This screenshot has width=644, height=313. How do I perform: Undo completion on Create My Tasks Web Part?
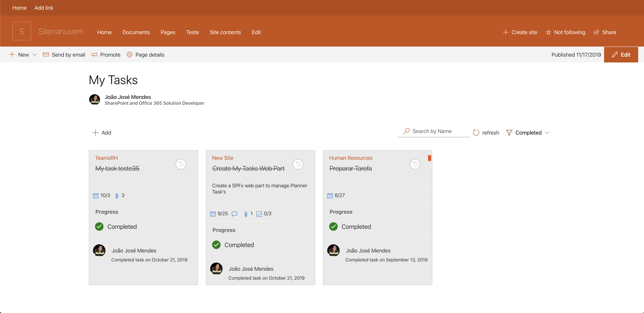[x=298, y=164]
